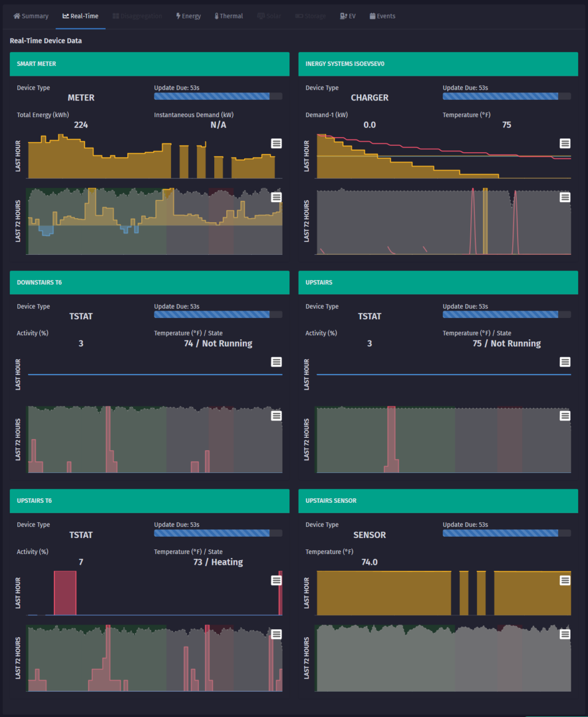Image resolution: width=588 pixels, height=717 pixels.
Task: Click the sensor temperature value 74.0
Action: coord(370,562)
